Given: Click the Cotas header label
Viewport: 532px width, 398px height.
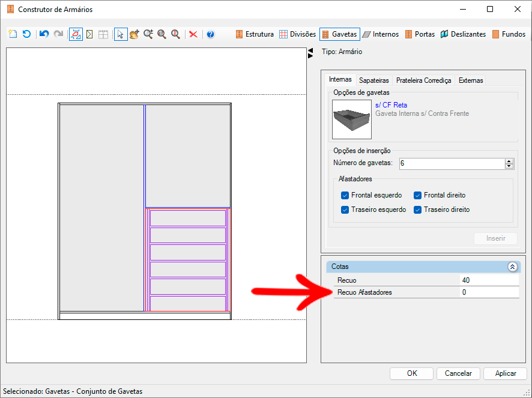Looking at the screenshot, I should [340, 267].
